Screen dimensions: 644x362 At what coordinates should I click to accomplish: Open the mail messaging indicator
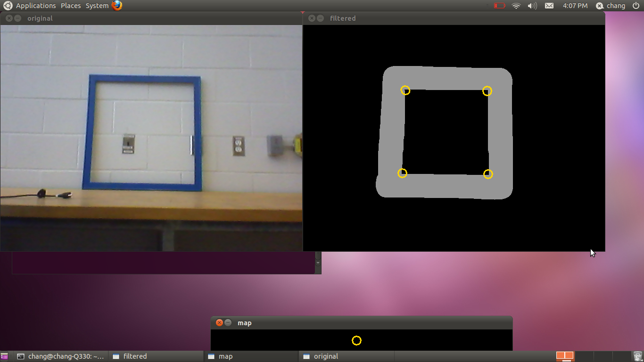[549, 6]
